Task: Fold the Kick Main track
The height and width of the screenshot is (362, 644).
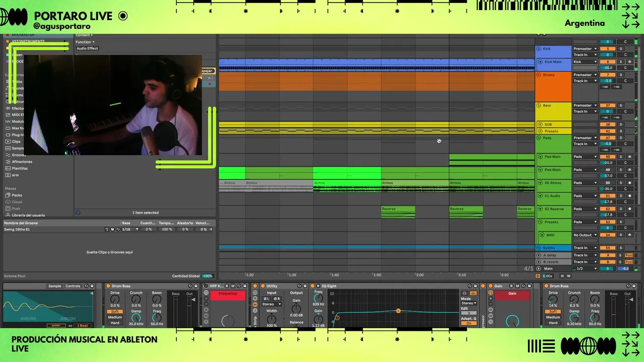Action: point(540,62)
